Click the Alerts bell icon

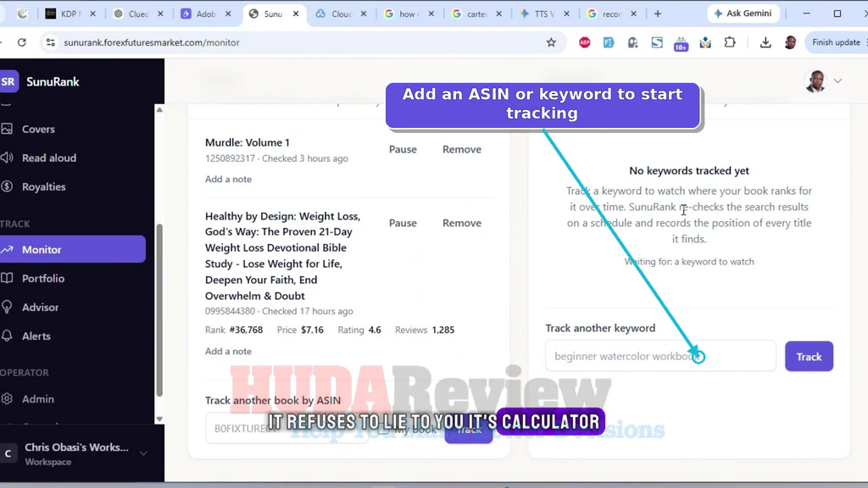(x=7, y=335)
